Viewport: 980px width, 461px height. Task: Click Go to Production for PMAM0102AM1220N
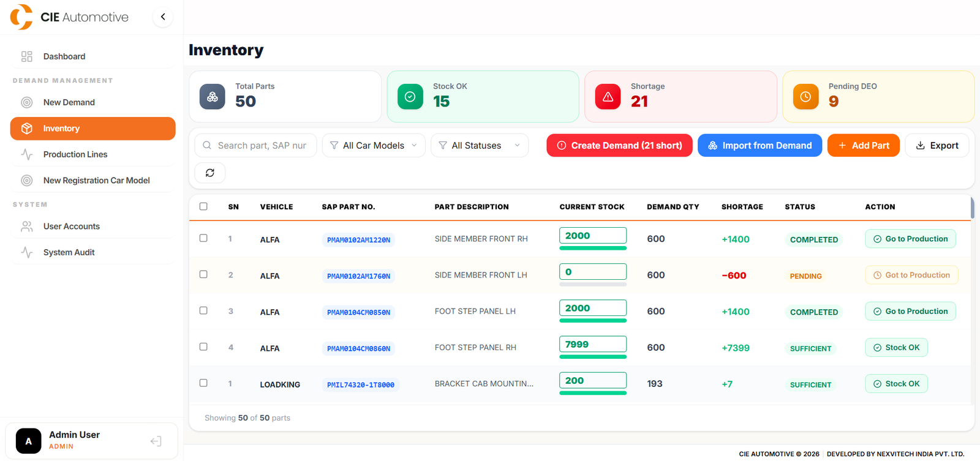[910, 239]
